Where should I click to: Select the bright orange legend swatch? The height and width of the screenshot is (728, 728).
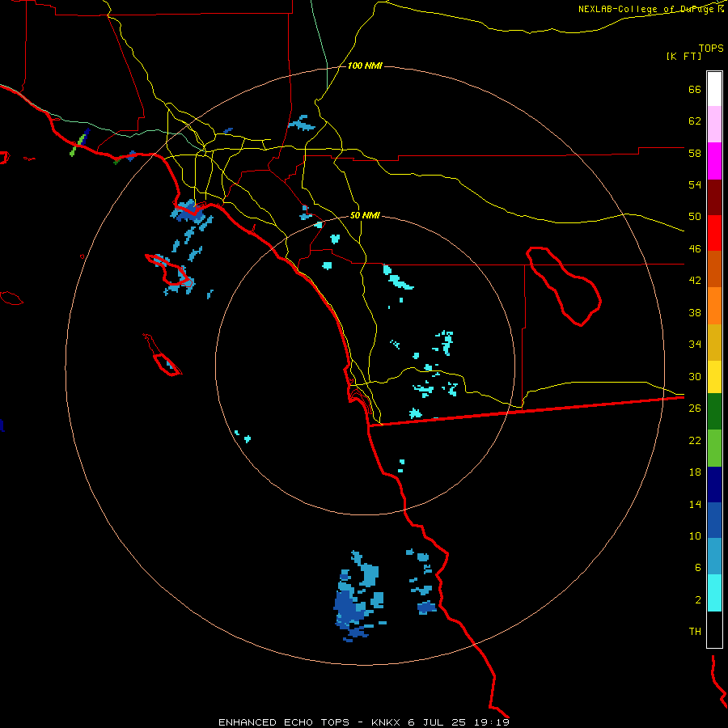point(714,306)
